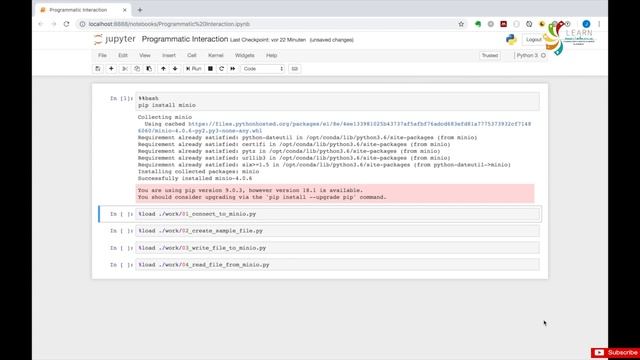Click the Last Checkpoint status text

pyautogui.click(x=268, y=40)
